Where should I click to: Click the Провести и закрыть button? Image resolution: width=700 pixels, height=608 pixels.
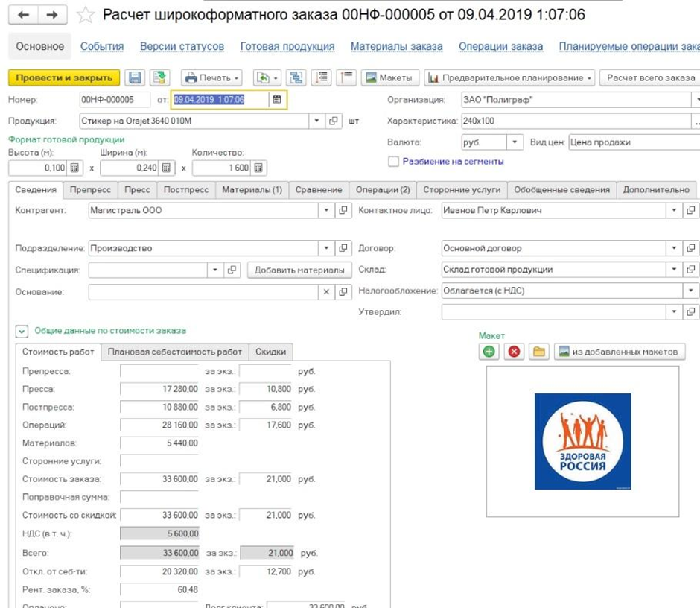(x=64, y=78)
